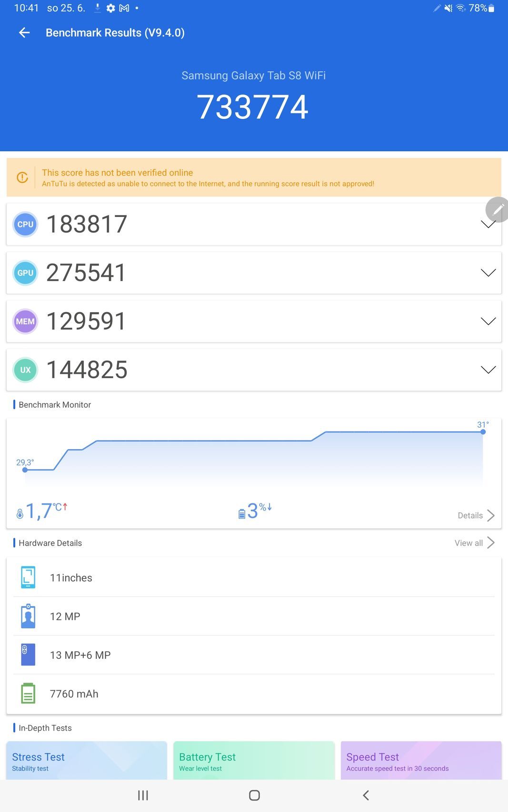The image size is (508, 812).
Task: Tap the front camera icon
Action: (x=28, y=616)
